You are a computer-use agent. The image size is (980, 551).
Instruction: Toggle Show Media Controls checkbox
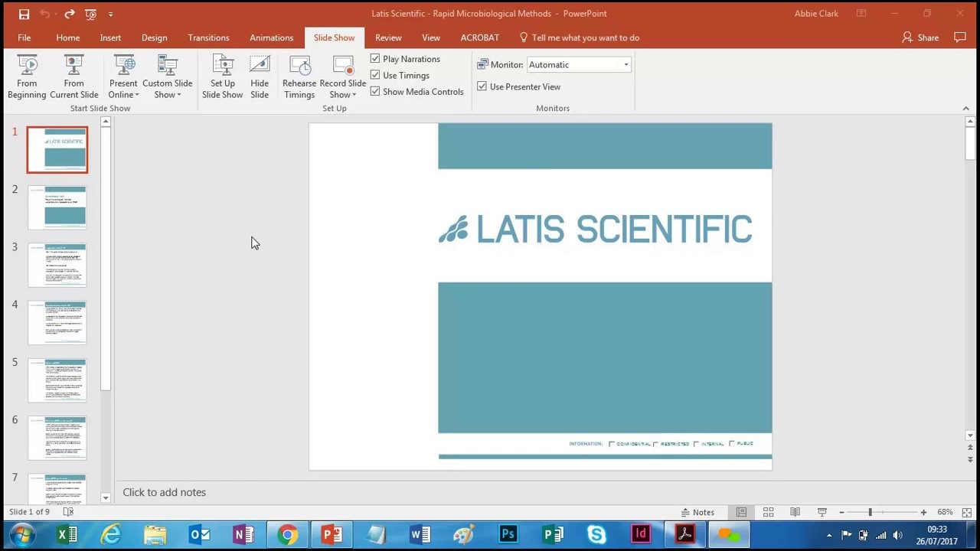tap(375, 91)
